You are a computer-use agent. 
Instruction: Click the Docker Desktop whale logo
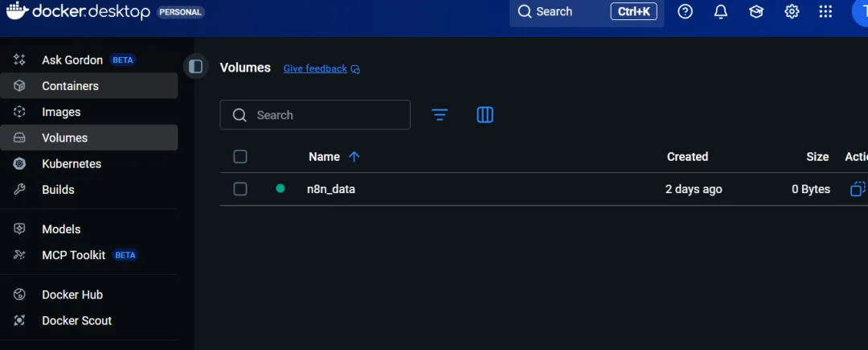tap(17, 10)
